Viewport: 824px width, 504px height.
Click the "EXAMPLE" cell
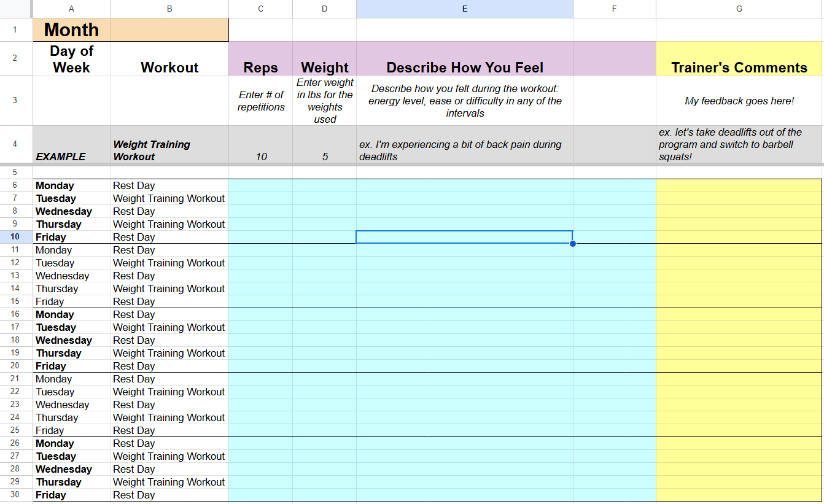(72, 144)
